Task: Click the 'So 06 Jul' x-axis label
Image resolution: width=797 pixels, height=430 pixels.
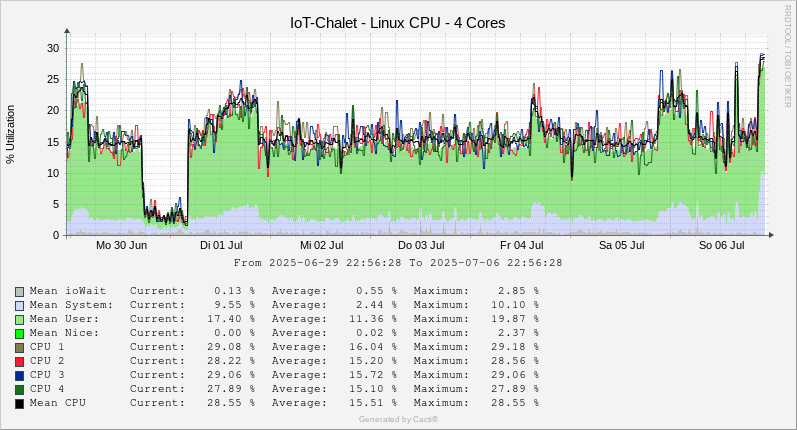Action: click(x=722, y=245)
